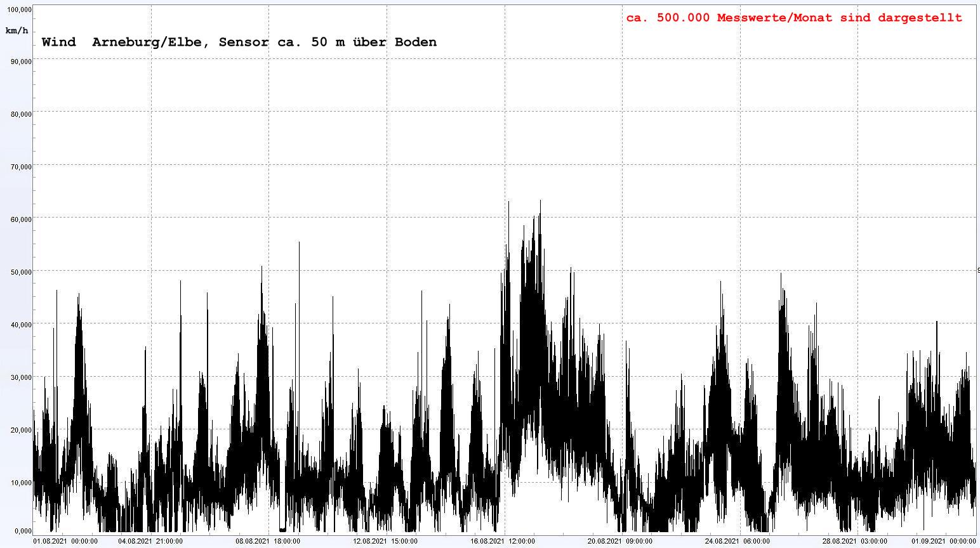Click the 0,000 y-axis label

23,531
